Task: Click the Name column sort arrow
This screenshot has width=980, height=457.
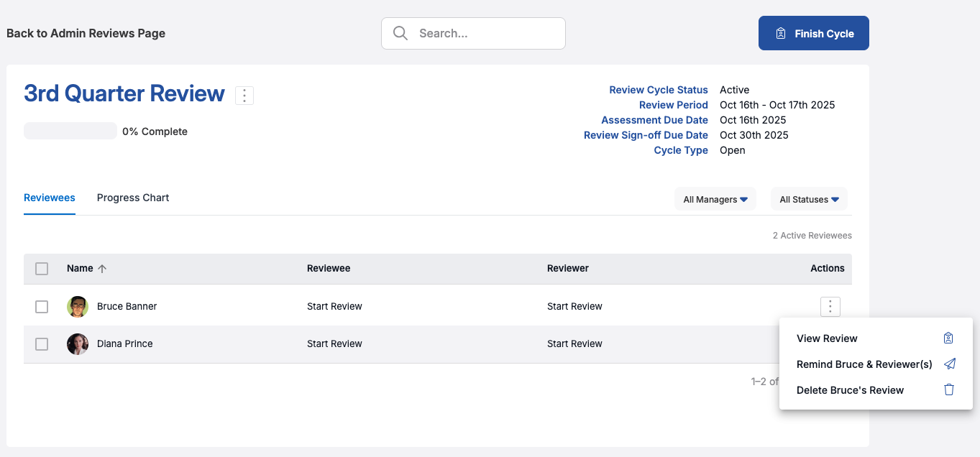Action: (102, 269)
